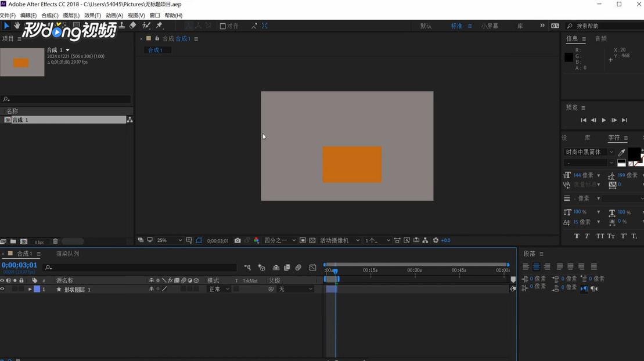Image resolution: width=644 pixels, height=361 pixels.
Task: Toggle the transparency grid icon
Action: [312, 240]
